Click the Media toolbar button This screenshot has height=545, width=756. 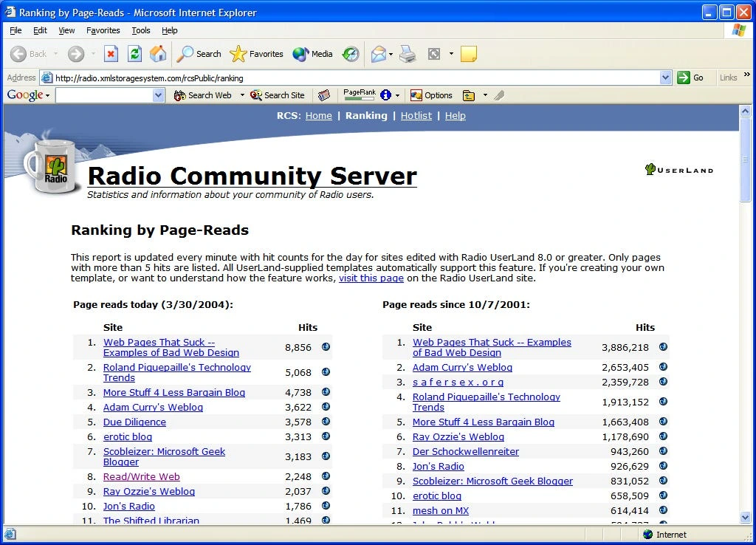click(312, 54)
